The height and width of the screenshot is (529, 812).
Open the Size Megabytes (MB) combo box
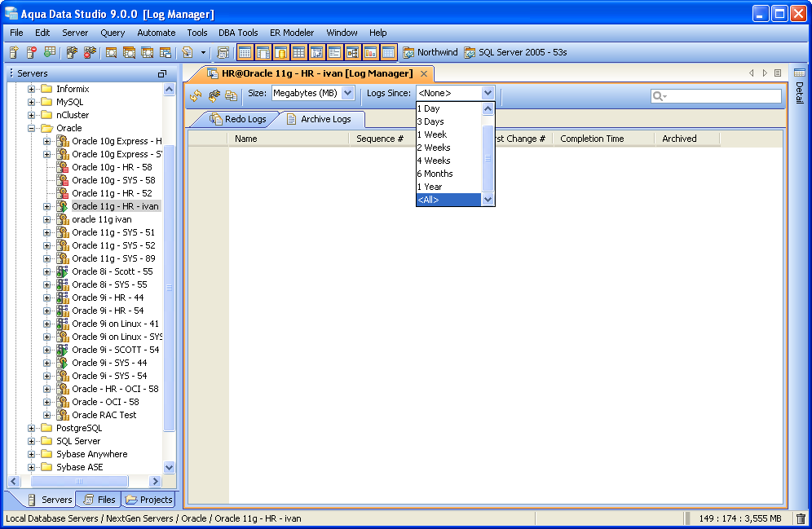(x=313, y=93)
